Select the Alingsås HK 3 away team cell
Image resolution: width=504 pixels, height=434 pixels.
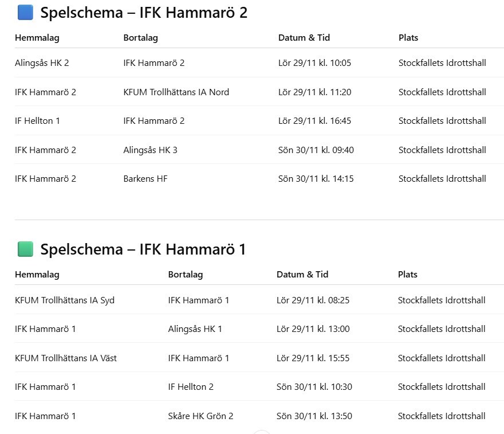[150, 150]
